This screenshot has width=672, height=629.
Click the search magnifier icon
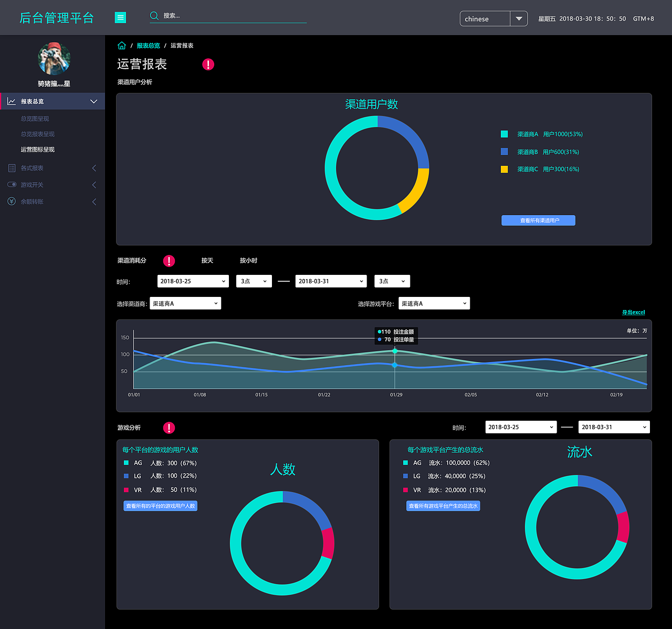point(154,16)
